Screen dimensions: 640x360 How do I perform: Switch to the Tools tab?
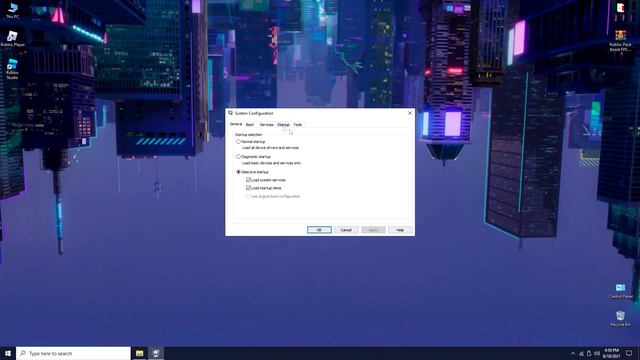click(298, 124)
